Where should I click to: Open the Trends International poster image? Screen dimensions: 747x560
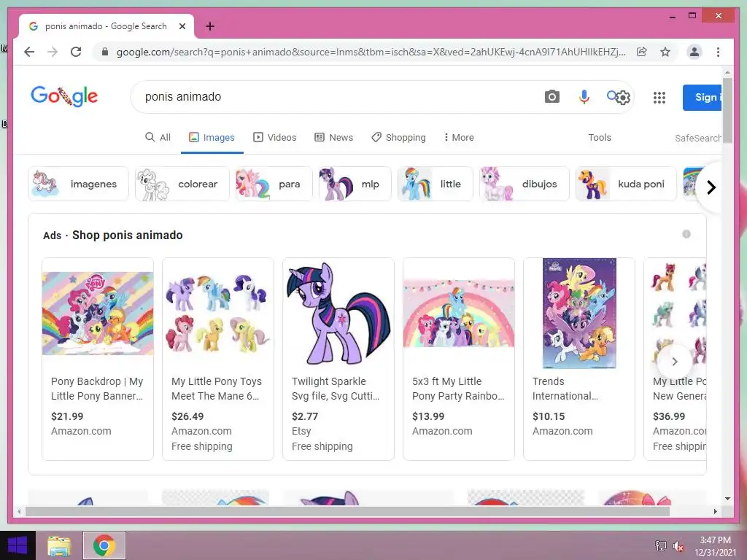click(x=579, y=314)
